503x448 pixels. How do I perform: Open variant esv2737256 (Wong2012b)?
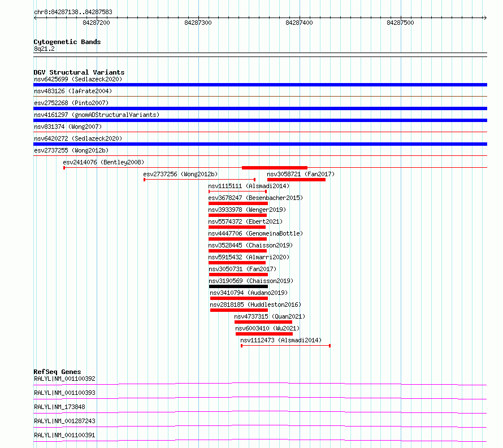click(180, 174)
